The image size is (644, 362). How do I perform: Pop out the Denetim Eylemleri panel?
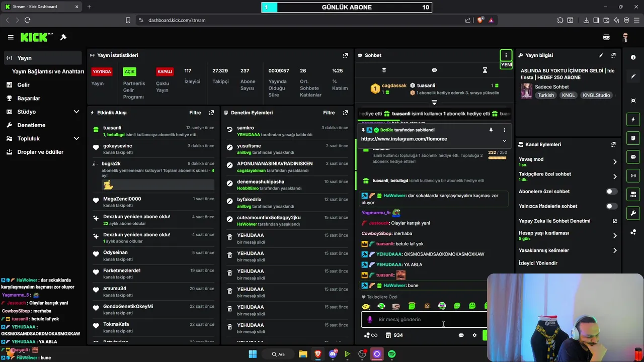(345, 113)
